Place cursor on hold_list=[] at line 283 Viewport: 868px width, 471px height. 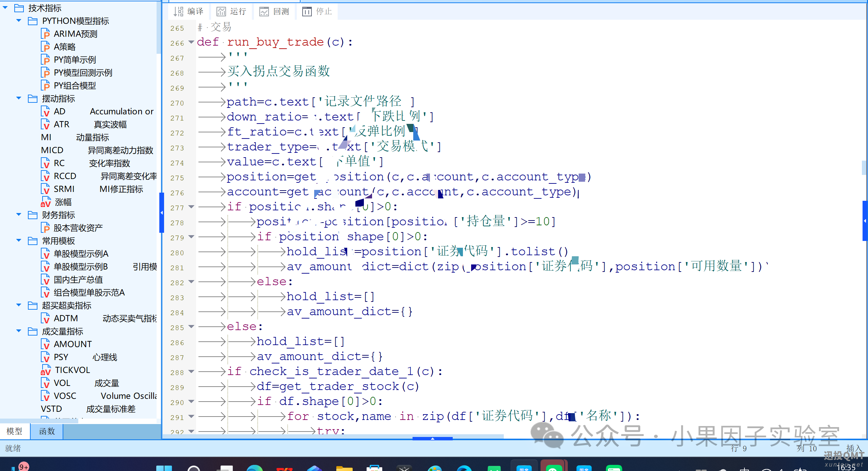click(x=331, y=296)
